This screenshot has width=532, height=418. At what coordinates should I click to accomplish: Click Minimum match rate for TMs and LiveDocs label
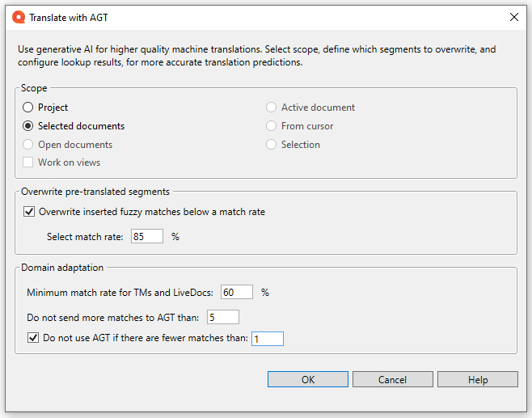(120, 293)
